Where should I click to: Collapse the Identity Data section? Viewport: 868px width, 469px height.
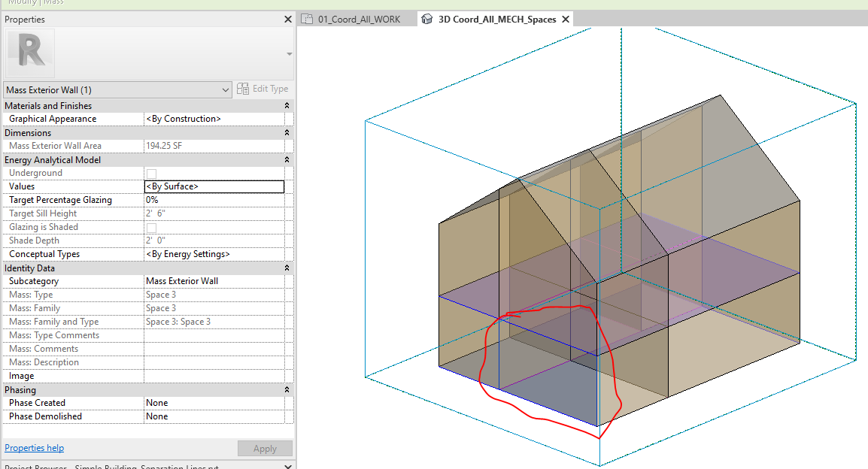pyautogui.click(x=287, y=268)
